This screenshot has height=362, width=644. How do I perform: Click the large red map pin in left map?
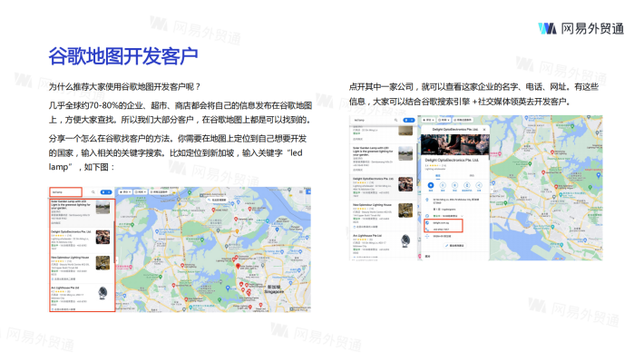click(238, 266)
